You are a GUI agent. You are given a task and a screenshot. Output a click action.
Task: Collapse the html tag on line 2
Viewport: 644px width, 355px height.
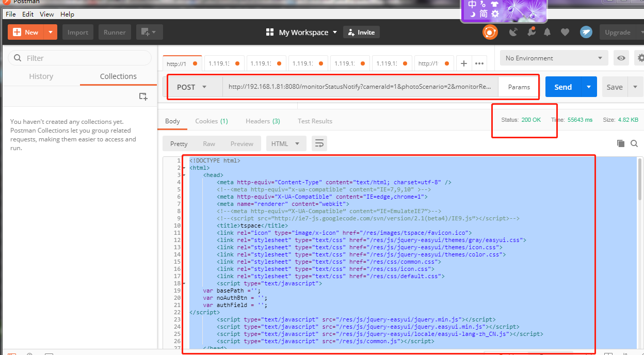(x=184, y=168)
